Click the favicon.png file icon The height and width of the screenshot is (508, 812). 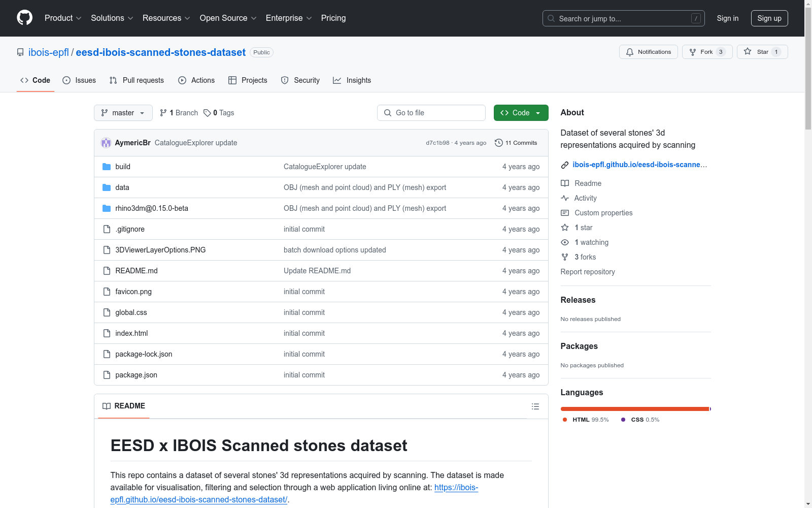(x=107, y=292)
